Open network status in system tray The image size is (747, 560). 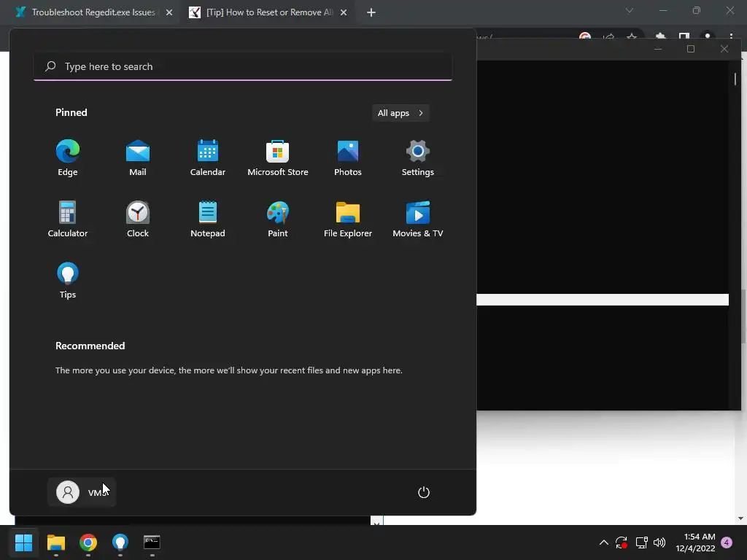pos(641,542)
